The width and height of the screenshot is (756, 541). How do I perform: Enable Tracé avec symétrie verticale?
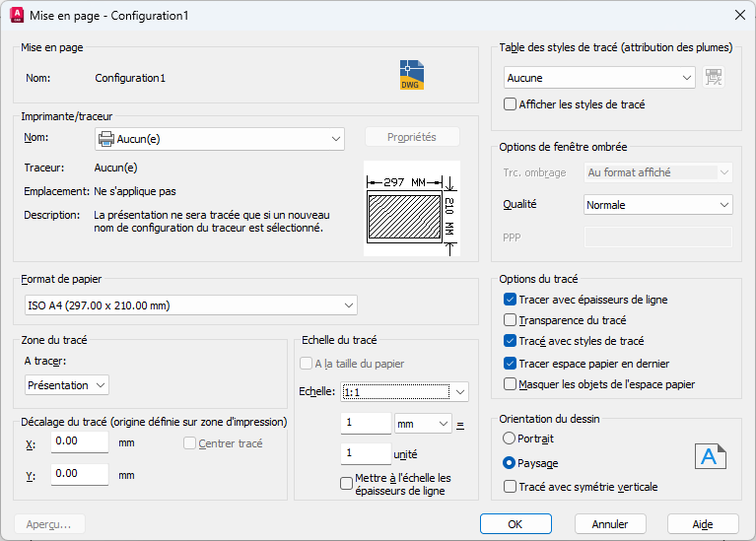click(510, 486)
